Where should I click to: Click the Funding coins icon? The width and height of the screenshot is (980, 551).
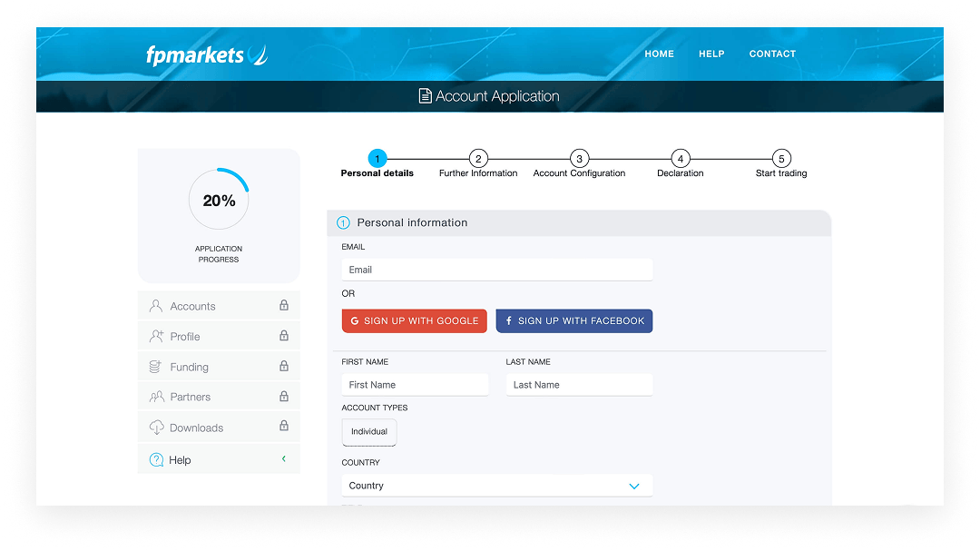point(156,367)
